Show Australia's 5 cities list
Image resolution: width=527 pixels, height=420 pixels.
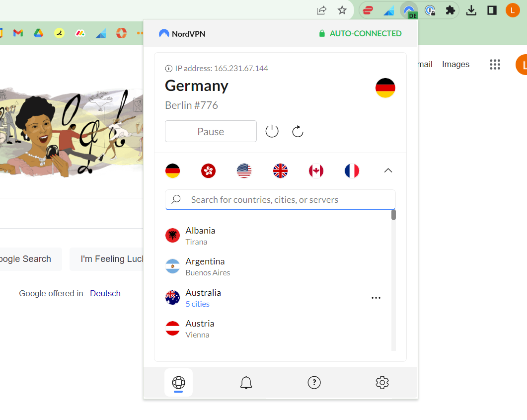click(x=197, y=304)
